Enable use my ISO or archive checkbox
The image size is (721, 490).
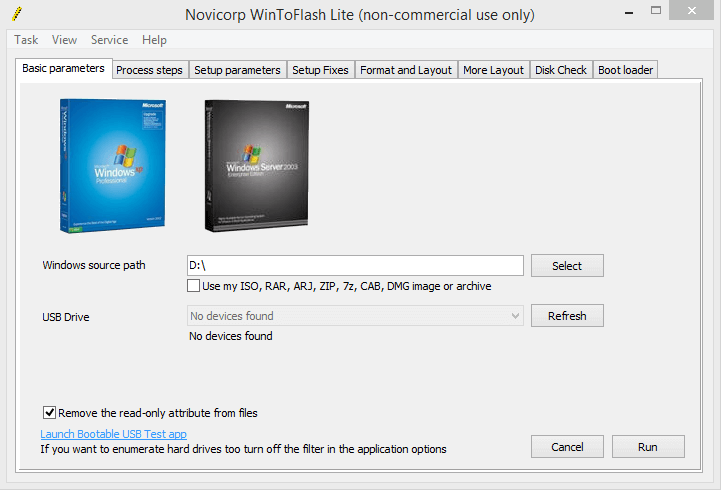[194, 285]
